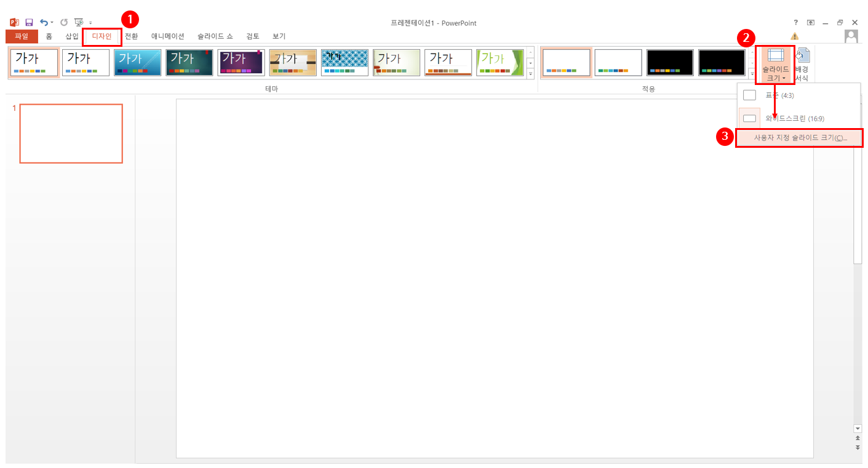Select slide 1 thumbnail in the slide panel
This screenshot has height=468, width=868.
[71, 134]
